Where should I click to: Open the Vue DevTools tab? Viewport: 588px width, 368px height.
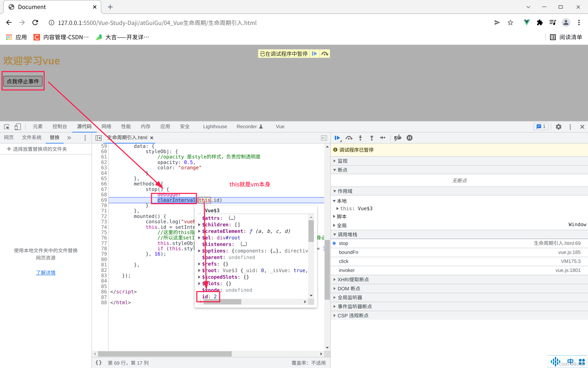pyautogui.click(x=280, y=127)
